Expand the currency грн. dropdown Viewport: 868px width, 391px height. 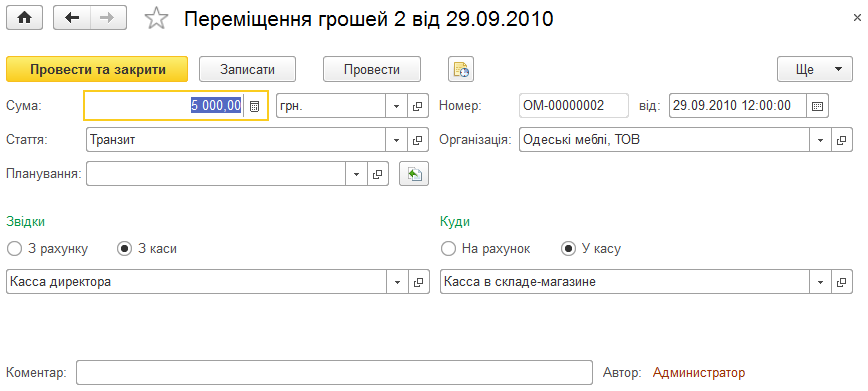(x=396, y=106)
